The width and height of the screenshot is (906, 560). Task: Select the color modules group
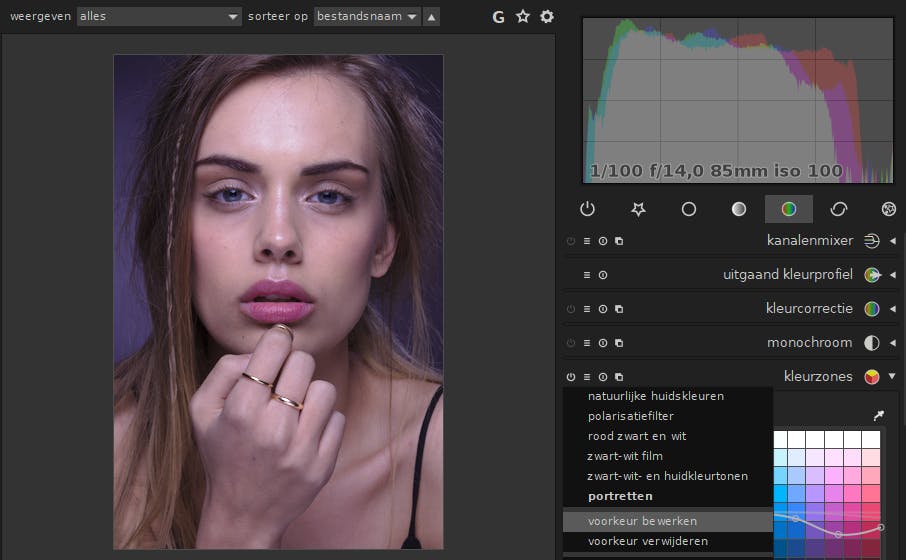788,209
